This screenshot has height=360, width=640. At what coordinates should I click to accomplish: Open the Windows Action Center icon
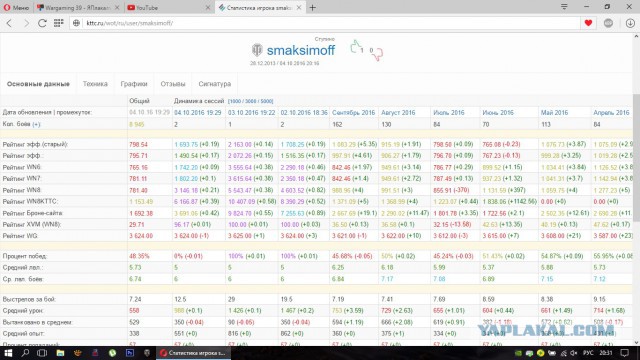(x=624, y=353)
